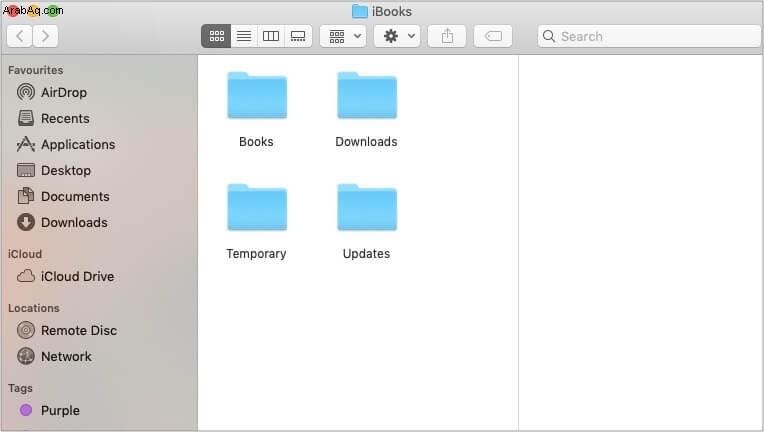Click the iCloud section heading

point(25,254)
